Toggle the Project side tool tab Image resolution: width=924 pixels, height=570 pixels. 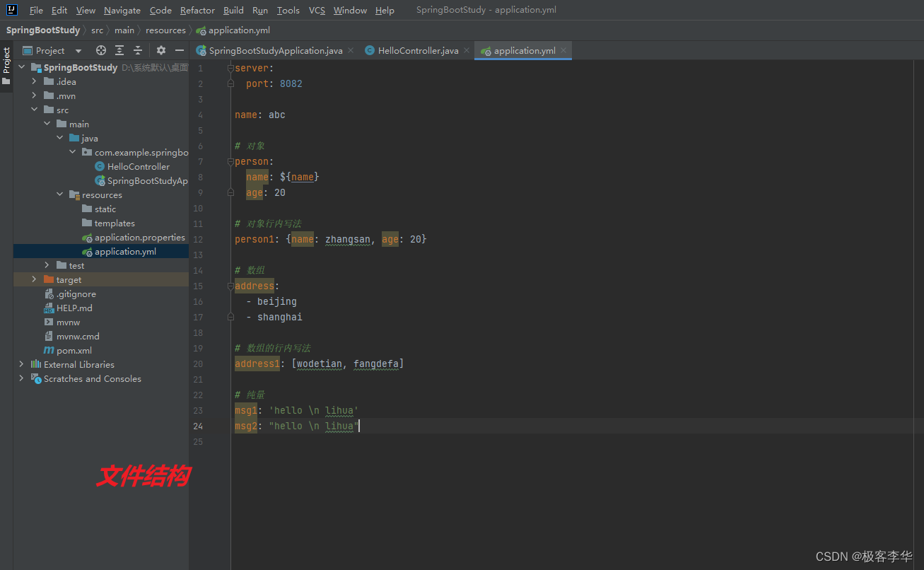tap(6, 66)
